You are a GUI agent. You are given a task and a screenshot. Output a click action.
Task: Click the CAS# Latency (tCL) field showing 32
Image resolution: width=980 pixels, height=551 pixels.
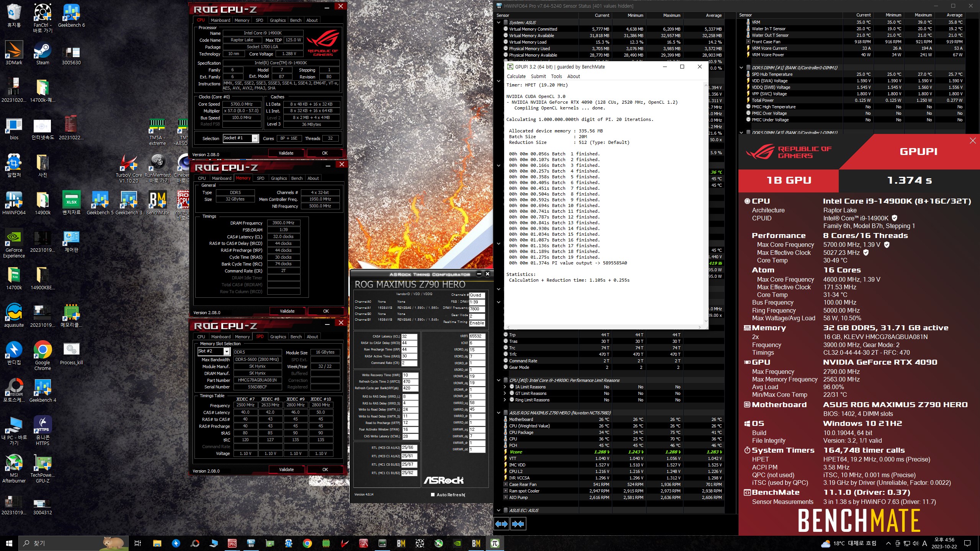pos(409,336)
